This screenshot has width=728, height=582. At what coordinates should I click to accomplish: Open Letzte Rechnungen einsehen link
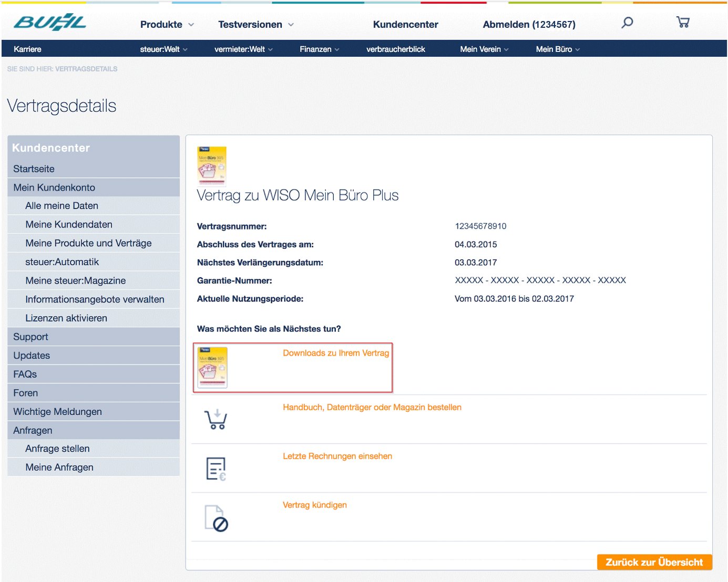coord(337,456)
